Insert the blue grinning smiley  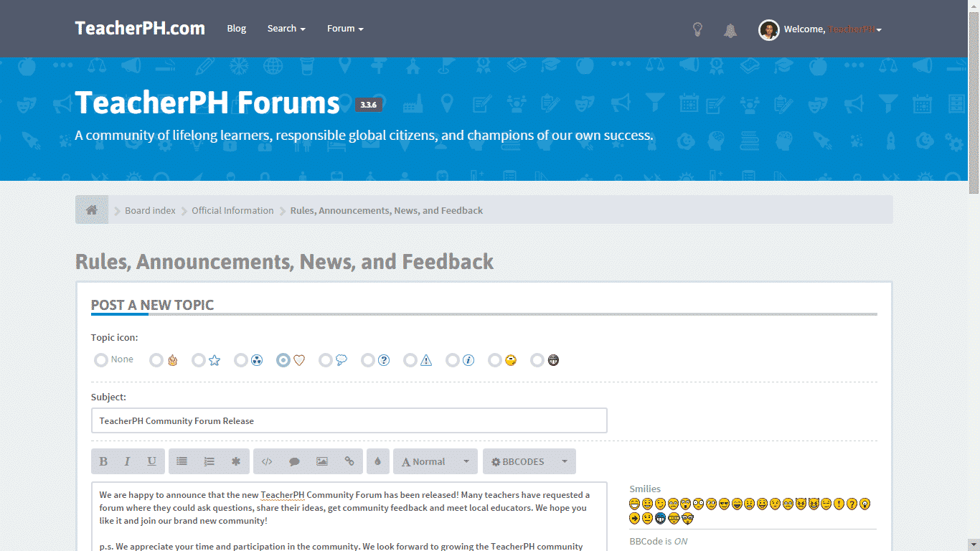660,518
